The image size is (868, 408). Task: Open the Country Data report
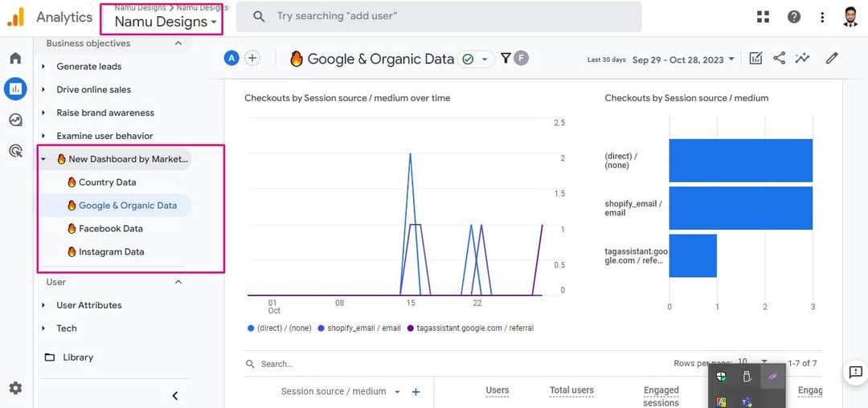tap(108, 182)
